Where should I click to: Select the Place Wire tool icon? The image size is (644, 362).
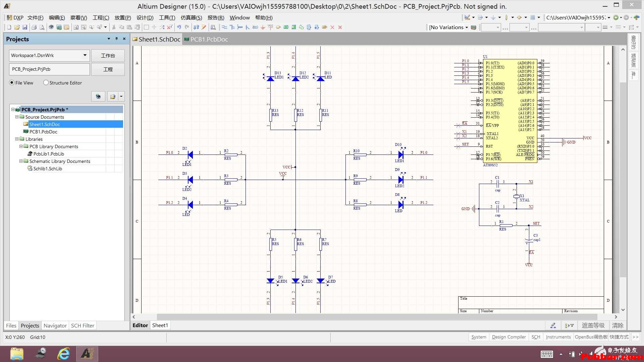click(224, 27)
